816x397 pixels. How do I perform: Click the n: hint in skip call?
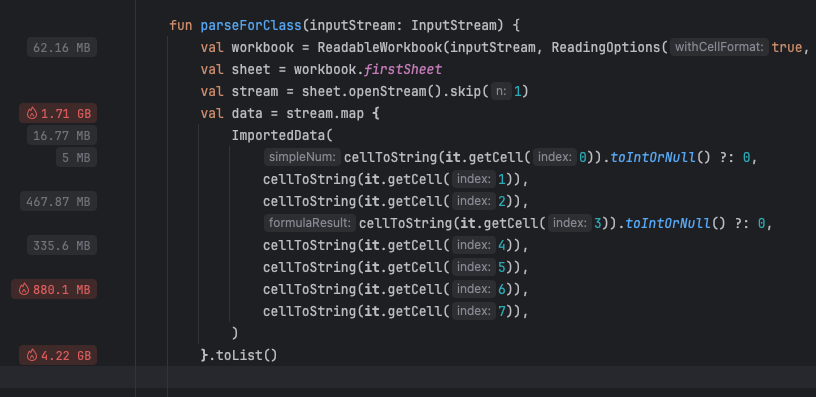(x=501, y=92)
